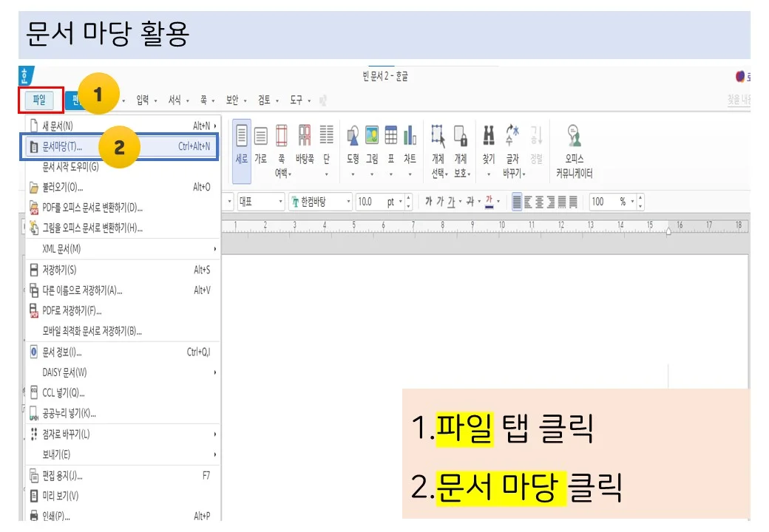This screenshot has width=769, height=532.
Task: Click the 개체 선택 object select icon
Action: click(439, 150)
